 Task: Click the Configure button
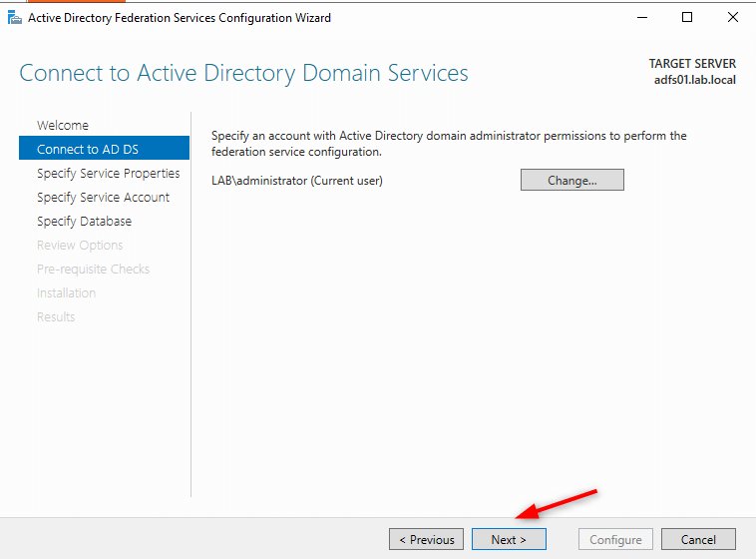pyautogui.click(x=615, y=539)
